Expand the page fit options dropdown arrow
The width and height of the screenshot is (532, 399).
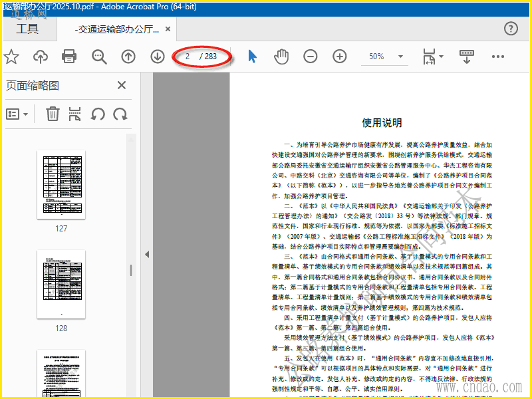[x=441, y=57]
